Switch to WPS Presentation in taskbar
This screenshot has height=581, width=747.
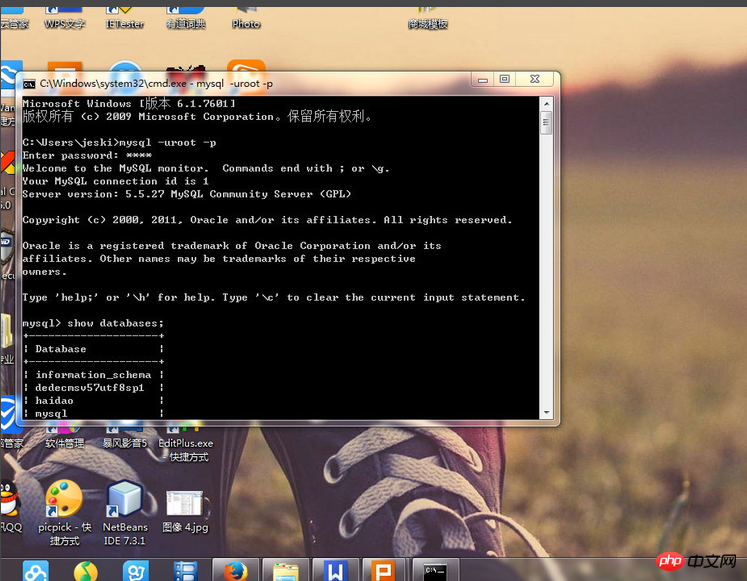(384, 571)
